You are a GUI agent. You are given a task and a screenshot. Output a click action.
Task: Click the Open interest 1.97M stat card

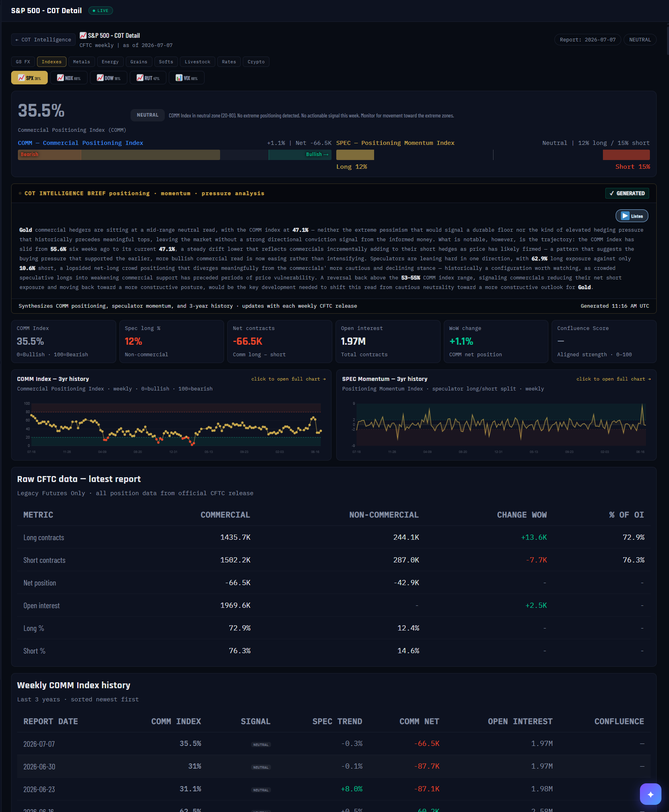coord(388,342)
